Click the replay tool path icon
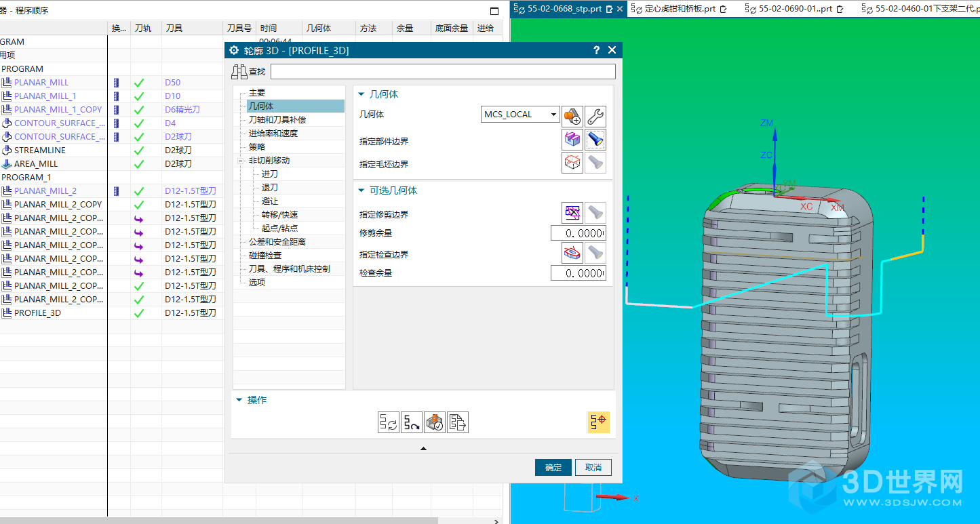The width and height of the screenshot is (980, 524). pyautogui.click(x=412, y=422)
